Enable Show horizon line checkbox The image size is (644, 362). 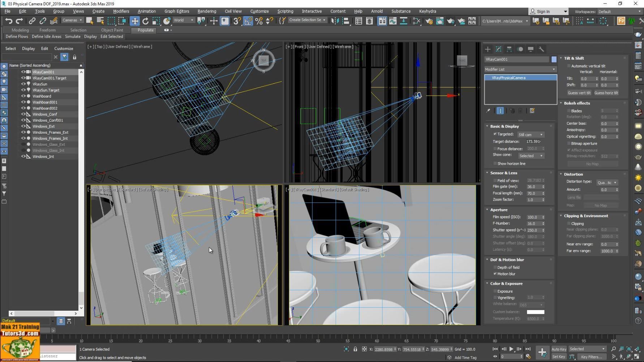tap(495, 164)
